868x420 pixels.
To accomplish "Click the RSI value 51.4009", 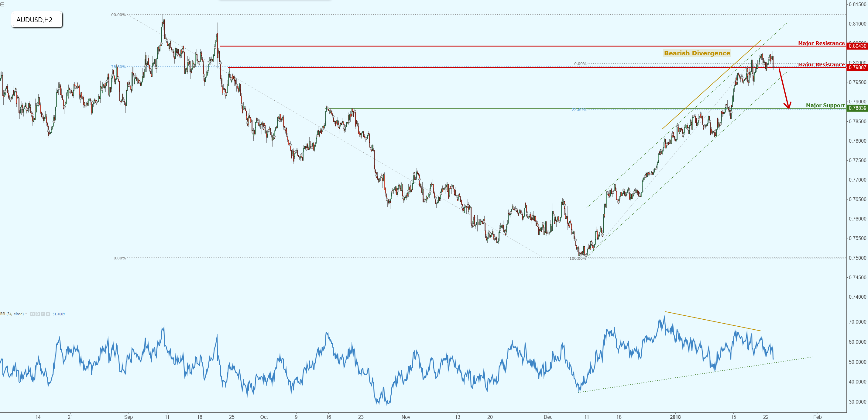I will pos(59,314).
